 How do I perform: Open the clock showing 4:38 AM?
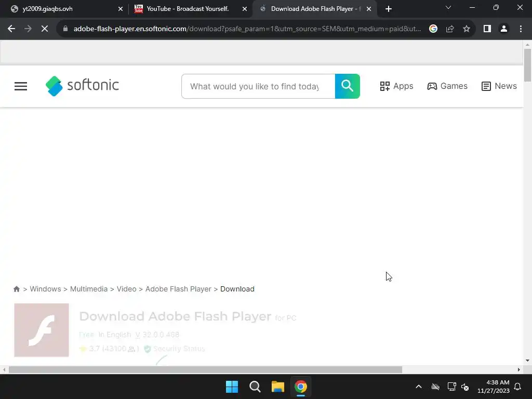pyautogui.click(x=494, y=387)
